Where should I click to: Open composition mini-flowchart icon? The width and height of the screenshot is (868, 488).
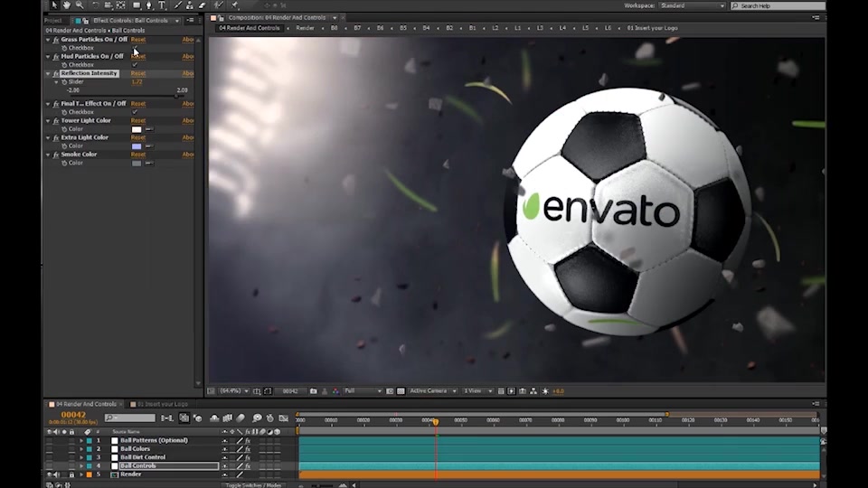pyautogui.click(x=166, y=418)
